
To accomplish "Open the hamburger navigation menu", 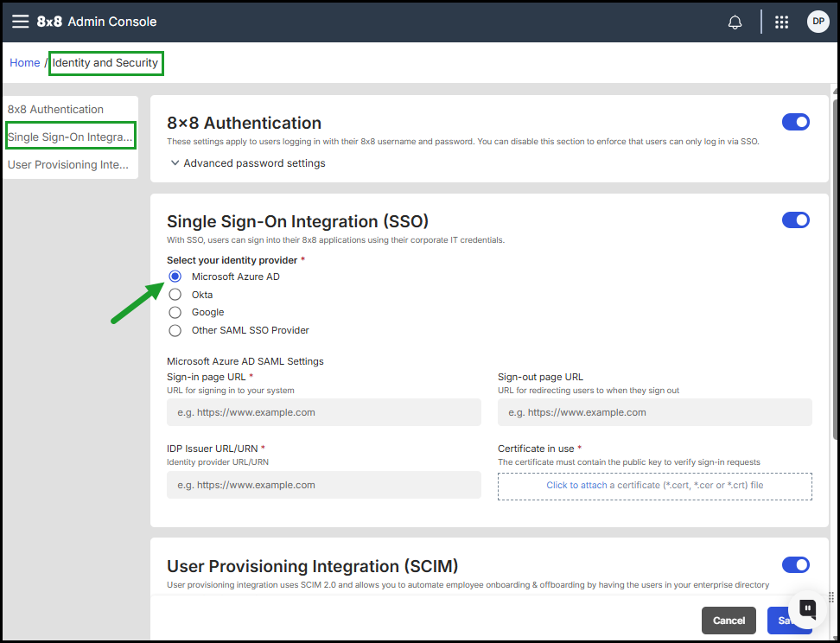I will coord(20,22).
